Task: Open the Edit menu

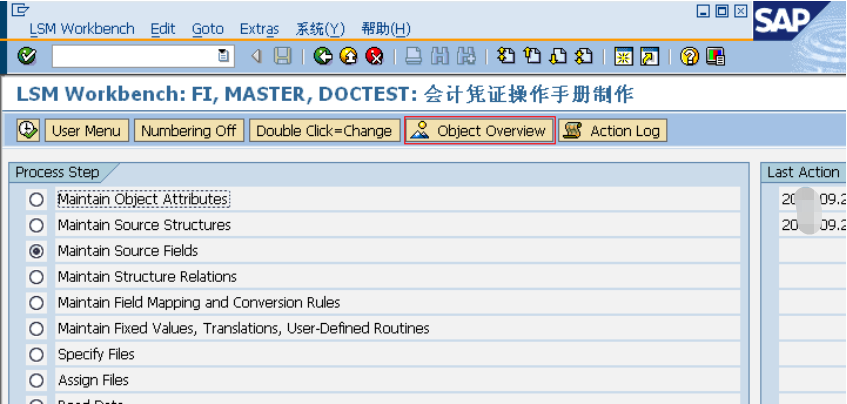Action: tap(163, 29)
